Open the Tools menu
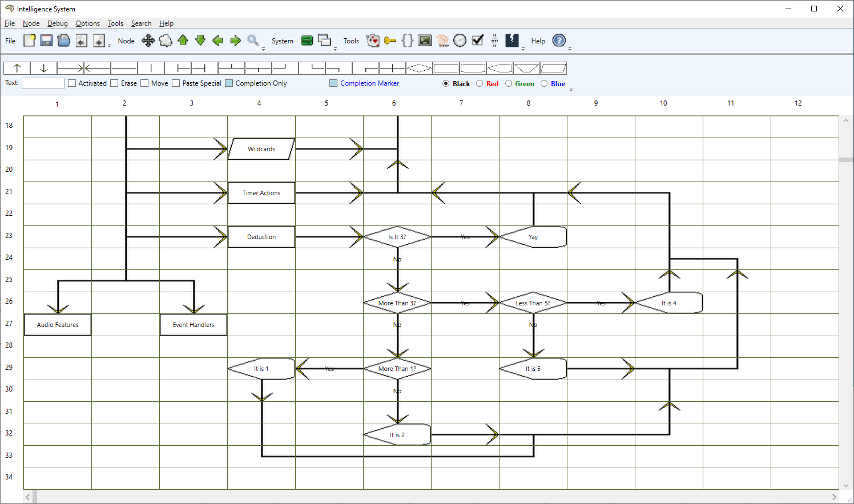The width and height of the screenshot is (854, 504). point(115,23)
